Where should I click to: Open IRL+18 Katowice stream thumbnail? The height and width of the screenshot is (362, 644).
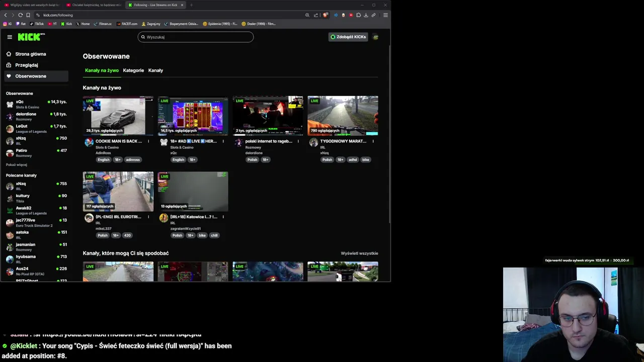pyautogui.click(x=193, y=192)
